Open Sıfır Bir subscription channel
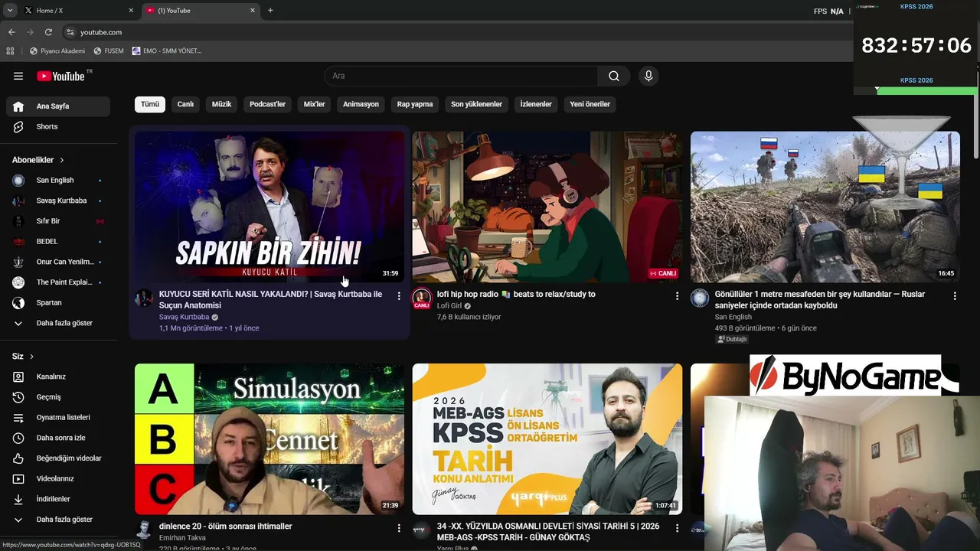Viewport: 980px width, 551px height. 58,221
